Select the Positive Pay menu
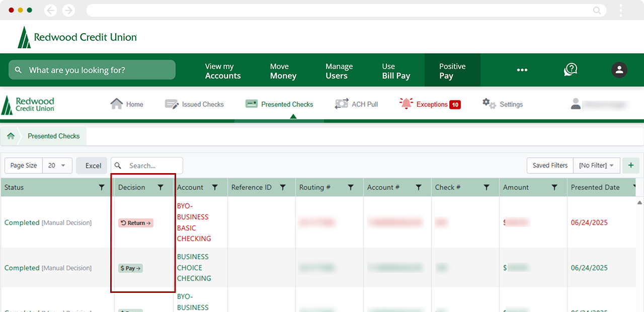The width and height of the screenshot is (644, 312). click(x=452, y=71)
